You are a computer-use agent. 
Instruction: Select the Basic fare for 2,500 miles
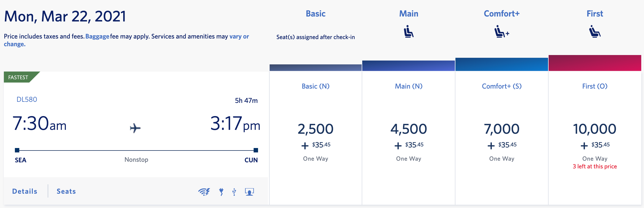tap(315, 128)
